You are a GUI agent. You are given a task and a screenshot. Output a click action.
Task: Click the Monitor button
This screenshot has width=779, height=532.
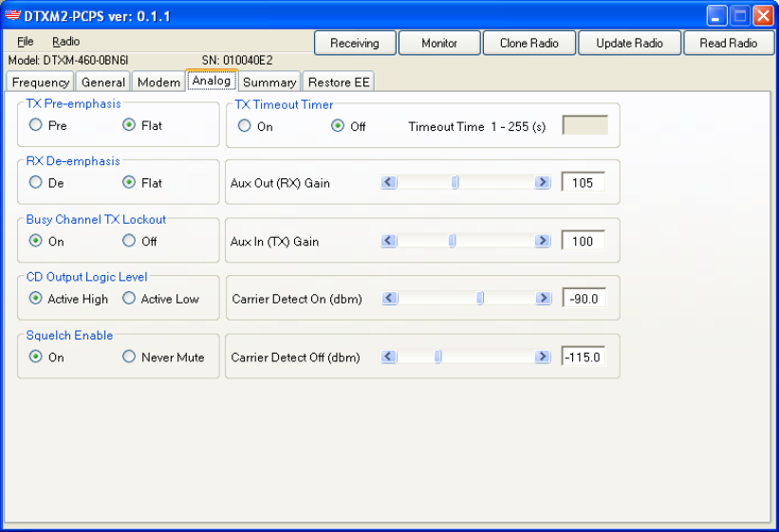439,44
